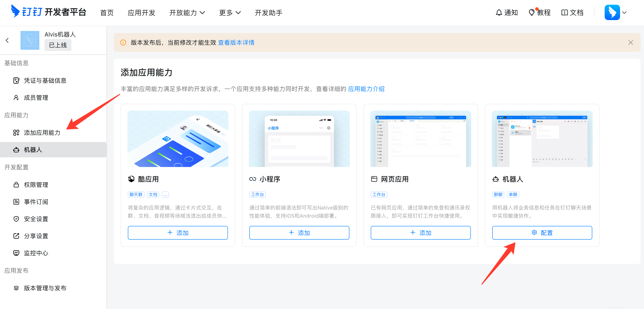Click the 网页应用 preview image
Image resolution: width=644 pixels, height=309 pixels.
(421, 139)
